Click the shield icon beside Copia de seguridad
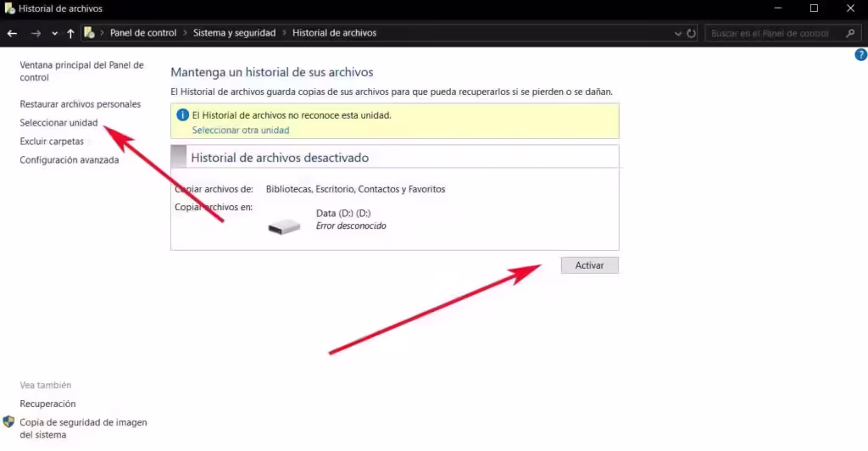Screen dimensions: 868x451 (8, 421)
